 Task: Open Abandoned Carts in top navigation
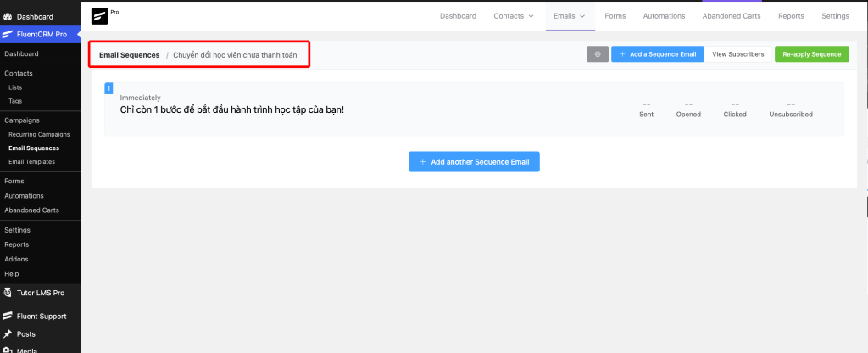731,15
